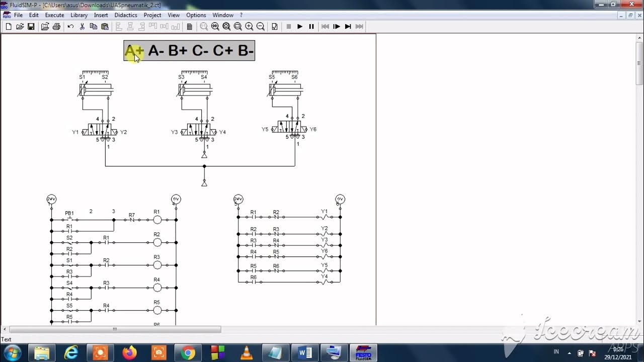Start the simulation with play button
Screen dimensions: 644x362
(x=300, y=27)
